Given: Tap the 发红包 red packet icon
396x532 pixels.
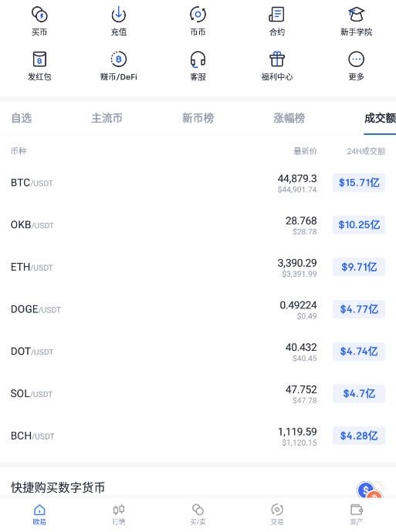Looking at the screenshot, I should (x=39, y=59).
